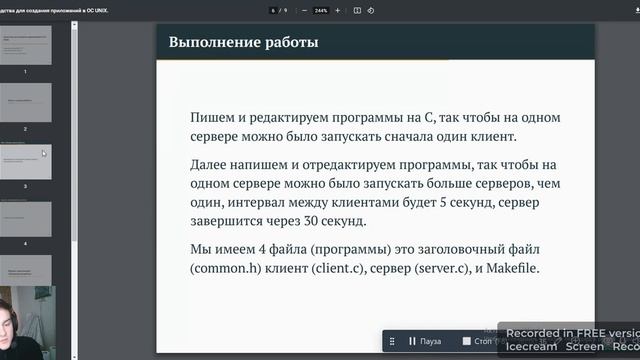Zoom out with the minus button

[304, 11]
